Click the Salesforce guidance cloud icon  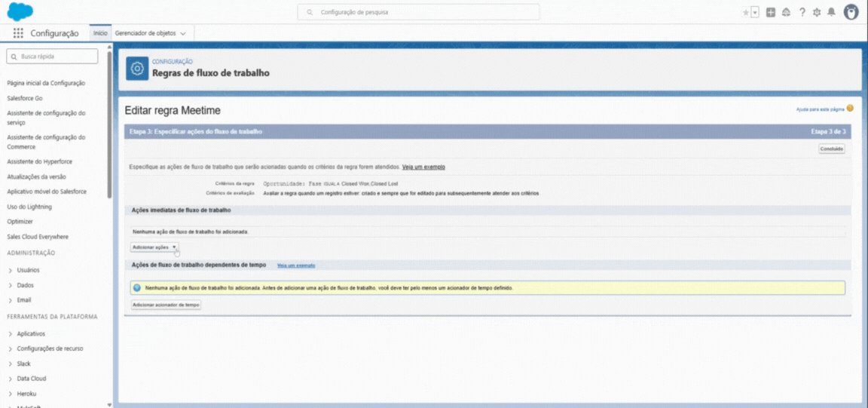click(x=786, y=12)
